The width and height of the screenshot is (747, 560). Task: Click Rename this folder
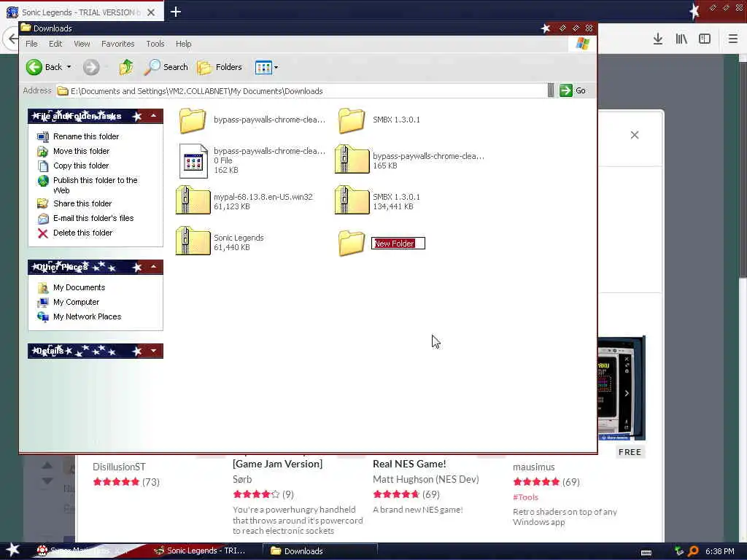[x=86, y=136]
